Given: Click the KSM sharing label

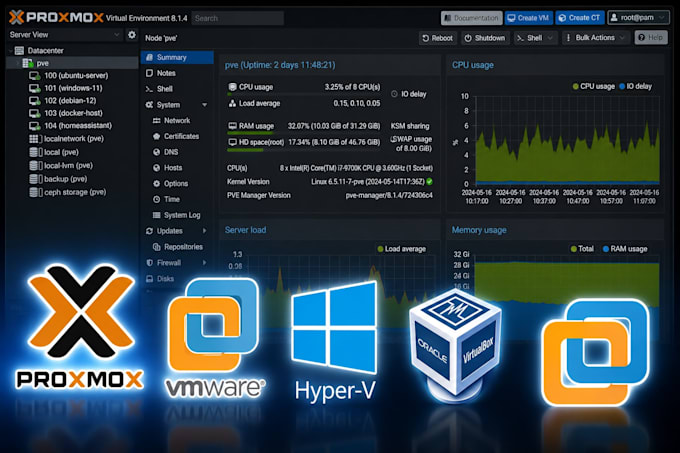Looking at the screenshot, I should click(410, 126).
